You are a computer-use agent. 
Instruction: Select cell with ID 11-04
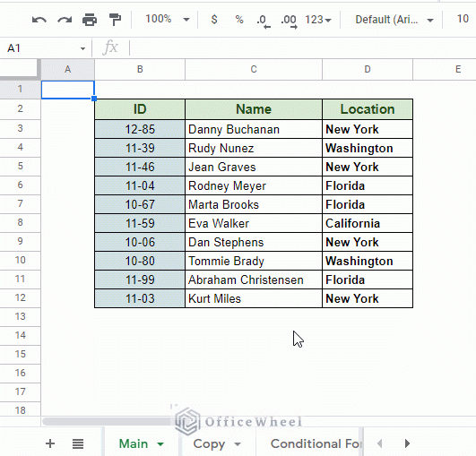click(140, 185)
